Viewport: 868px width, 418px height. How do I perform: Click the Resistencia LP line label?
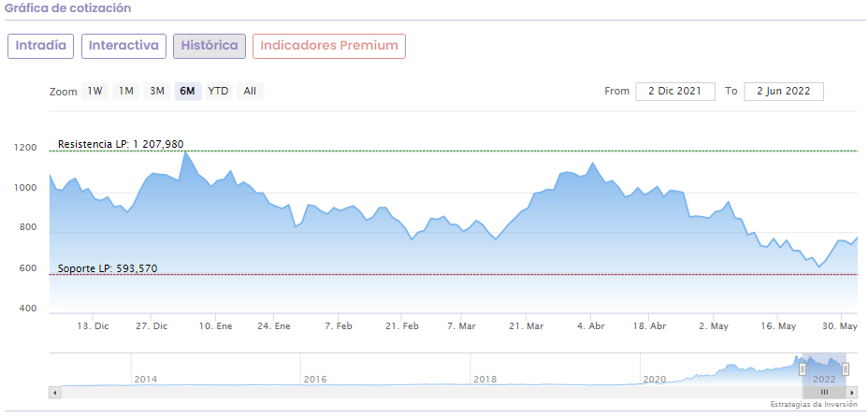coord(121,144)
